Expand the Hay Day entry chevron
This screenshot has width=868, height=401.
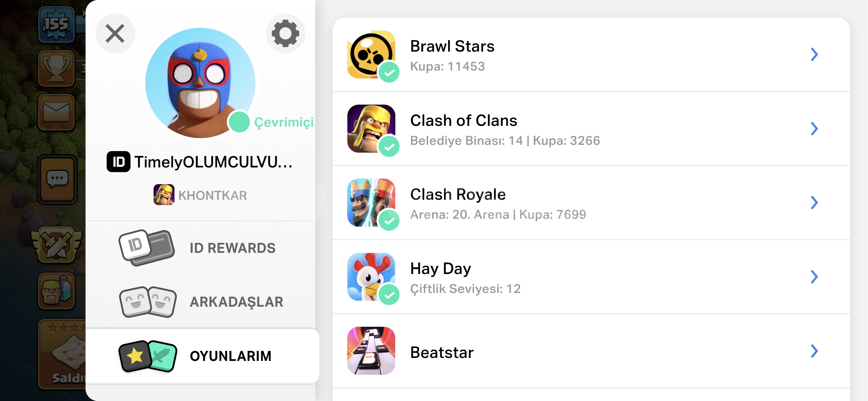(x=814, y=277)
